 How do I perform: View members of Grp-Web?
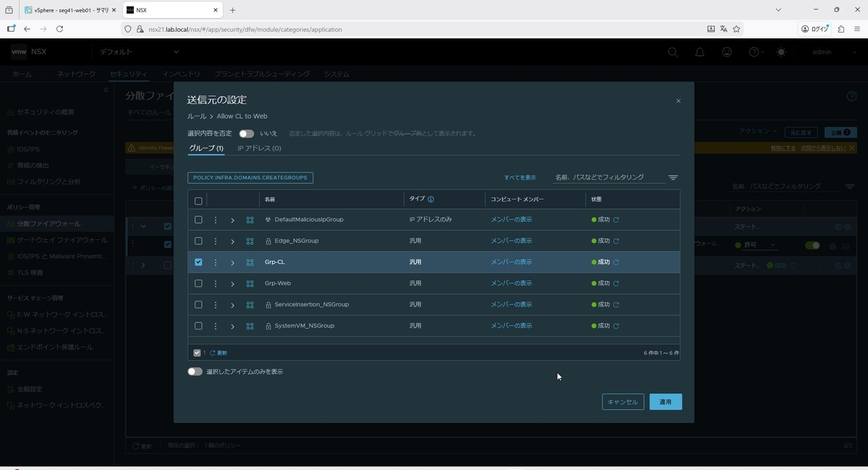coord(511,283)
